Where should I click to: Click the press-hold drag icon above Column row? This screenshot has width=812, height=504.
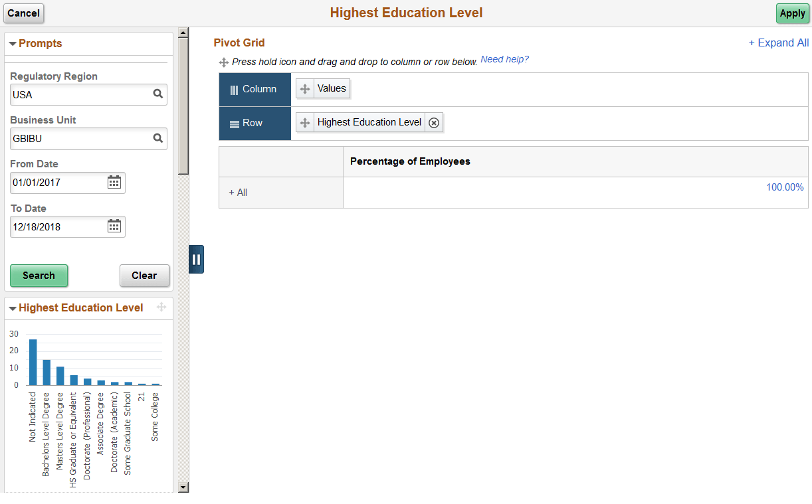224,62
